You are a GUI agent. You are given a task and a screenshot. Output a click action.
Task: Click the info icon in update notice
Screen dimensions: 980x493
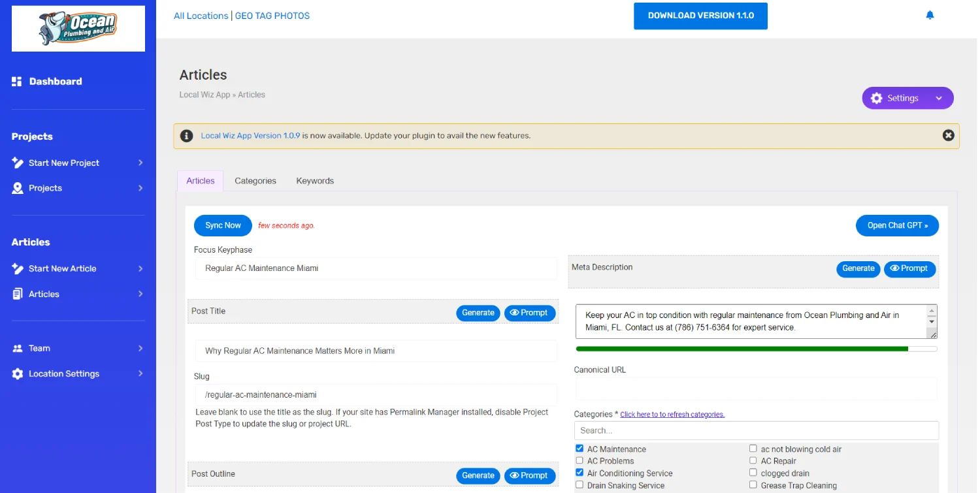coord(187,136)
